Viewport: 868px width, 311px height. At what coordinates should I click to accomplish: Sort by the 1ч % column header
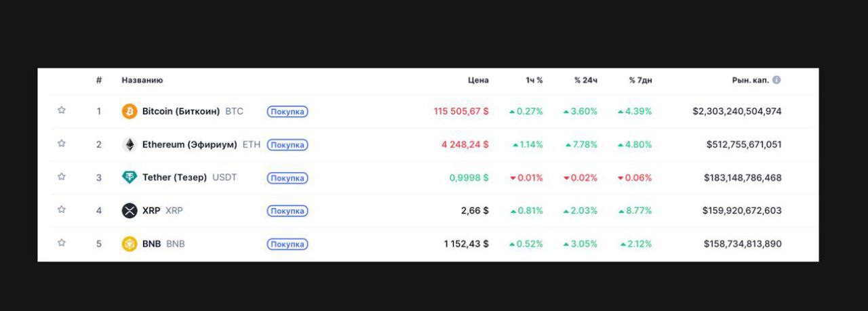point(534,80)
